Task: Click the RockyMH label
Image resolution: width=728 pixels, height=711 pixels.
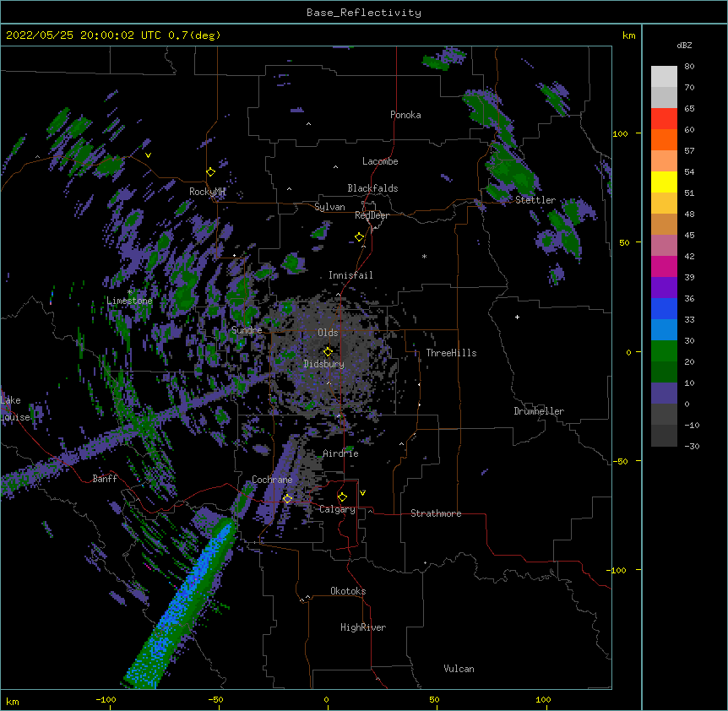Action: [x=207, y=192]
